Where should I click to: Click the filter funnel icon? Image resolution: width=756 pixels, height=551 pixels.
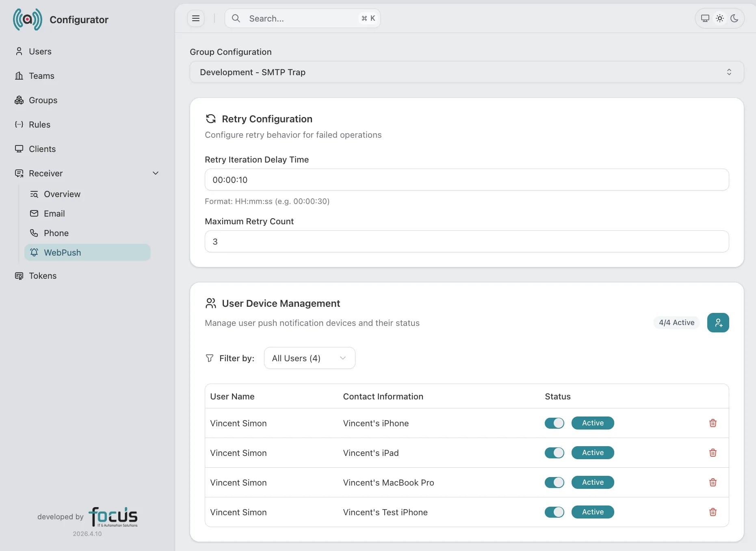[210, 358]
